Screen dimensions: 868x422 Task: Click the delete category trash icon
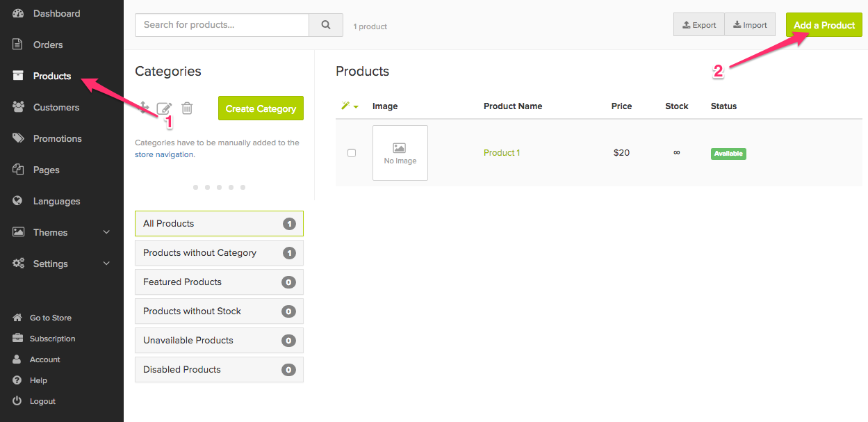pos(186,108)
